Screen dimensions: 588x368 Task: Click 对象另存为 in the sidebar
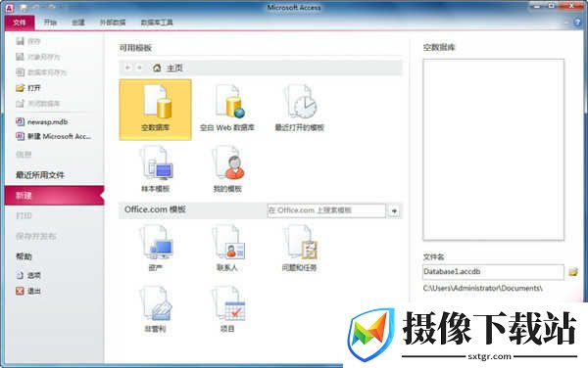(x=38, y=57)
